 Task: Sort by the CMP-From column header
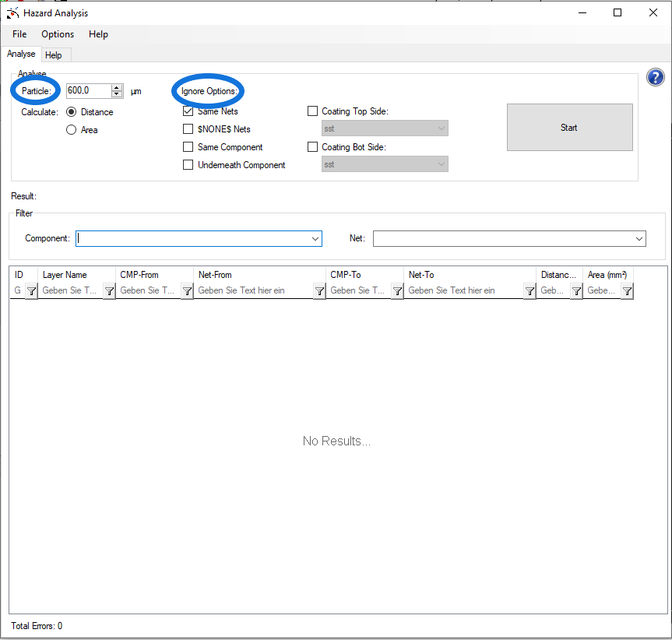pos(155,275)
